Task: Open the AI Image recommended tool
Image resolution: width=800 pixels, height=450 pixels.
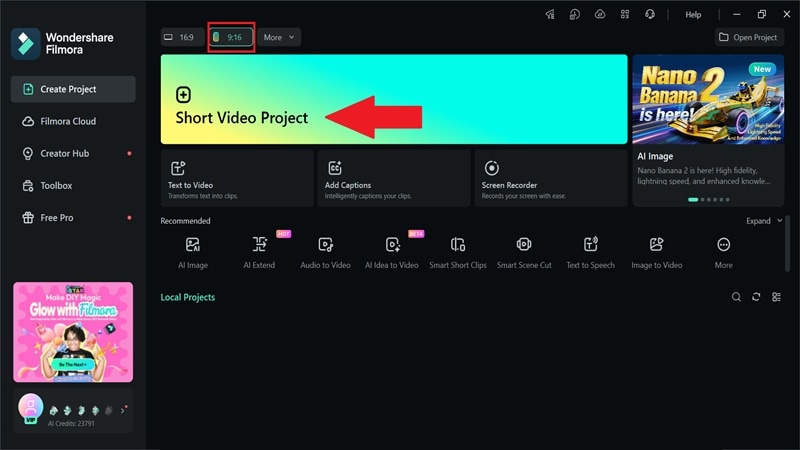Action: coord(193,253)
